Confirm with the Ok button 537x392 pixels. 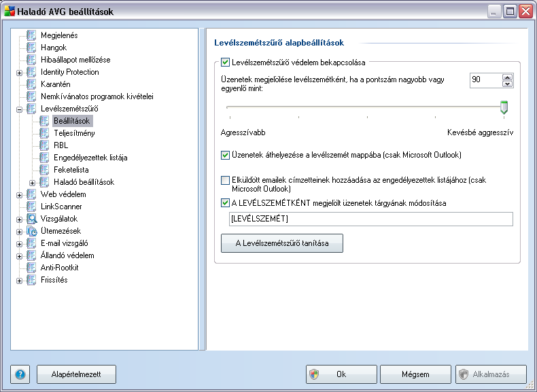coord(341,374)
